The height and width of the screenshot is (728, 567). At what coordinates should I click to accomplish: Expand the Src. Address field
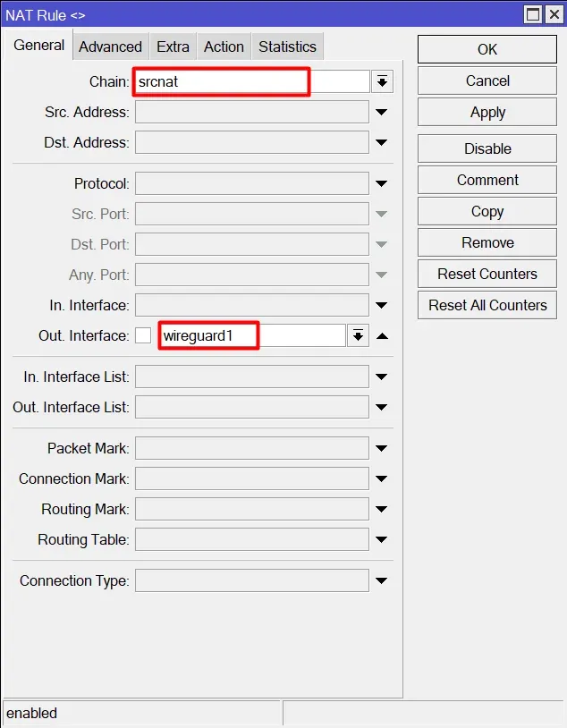(x=382, y=113)
